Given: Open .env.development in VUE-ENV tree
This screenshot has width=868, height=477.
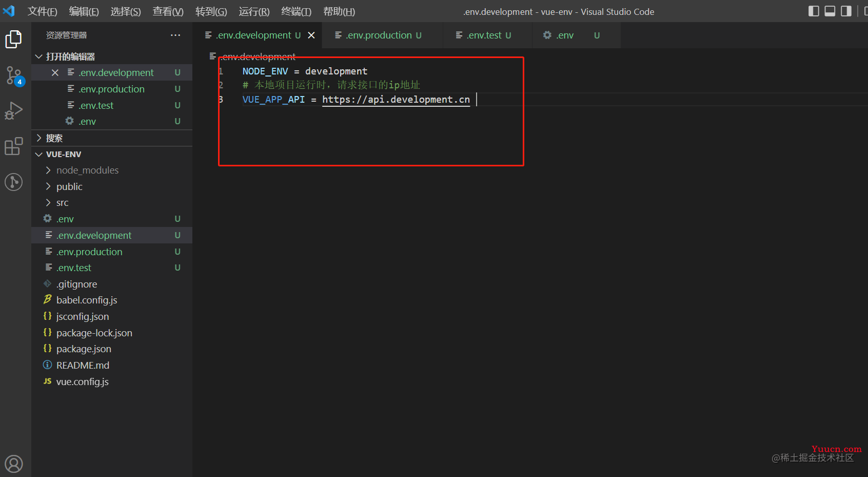Looking at the screenshot, I should (x=112, y=235).
